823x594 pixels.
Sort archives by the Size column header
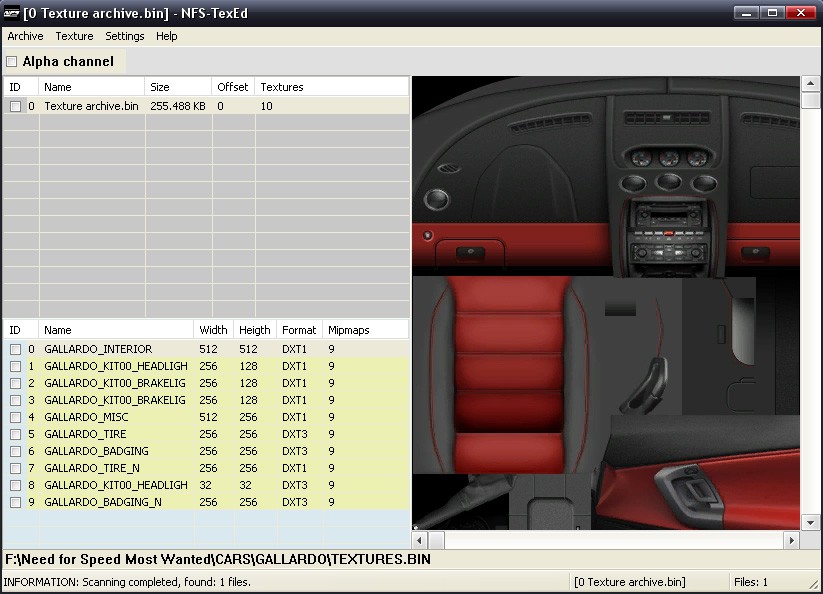click(178, 87)
